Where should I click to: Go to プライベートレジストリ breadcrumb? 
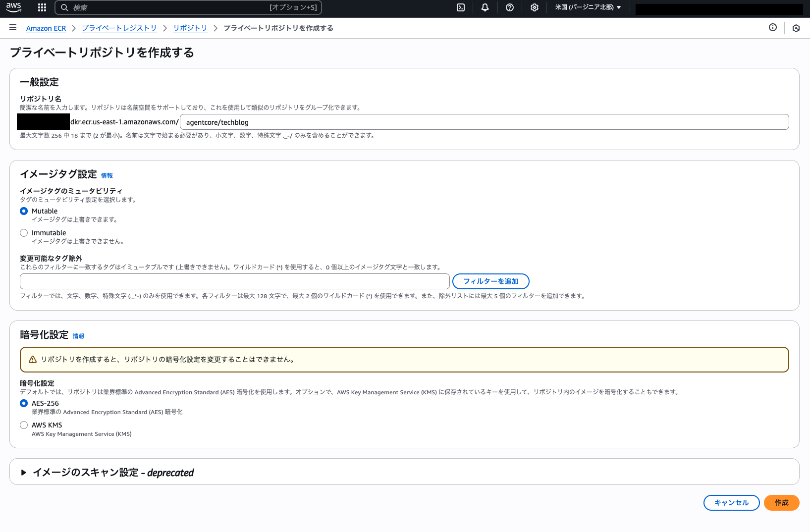coord(119,28)
